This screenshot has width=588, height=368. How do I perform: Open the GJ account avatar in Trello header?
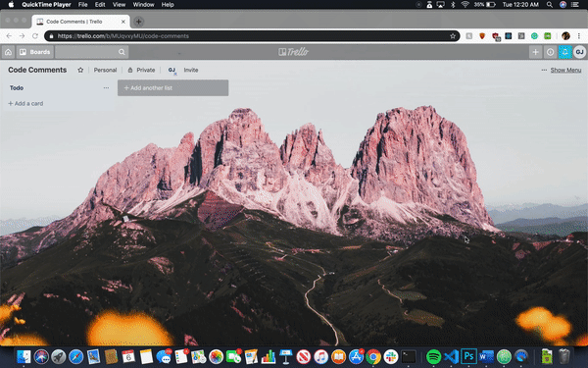[579, 52]
